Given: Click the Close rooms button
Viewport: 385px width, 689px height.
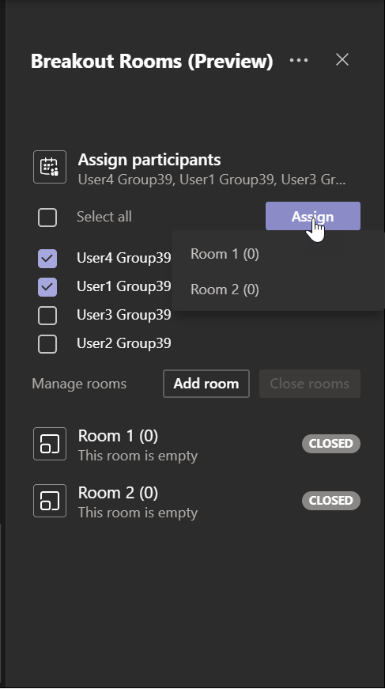Looking at the screenshot, I should click(310, 384).
